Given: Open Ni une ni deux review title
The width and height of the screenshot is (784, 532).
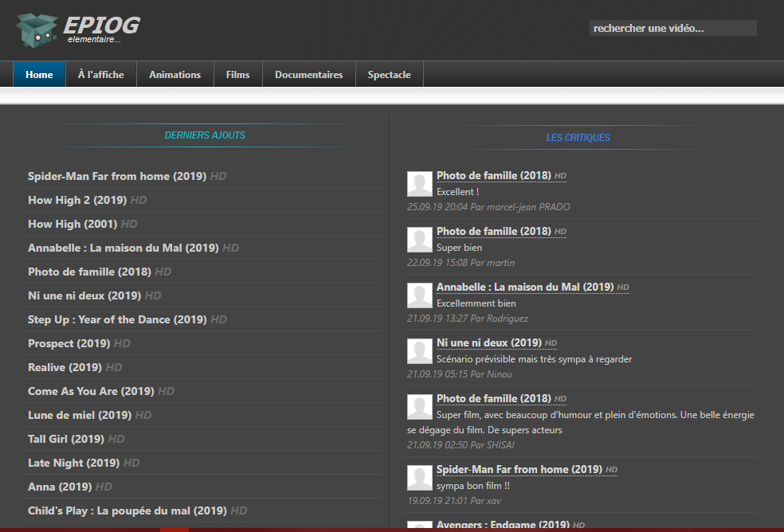Looking at the screenshot, I should click(489, 342).
